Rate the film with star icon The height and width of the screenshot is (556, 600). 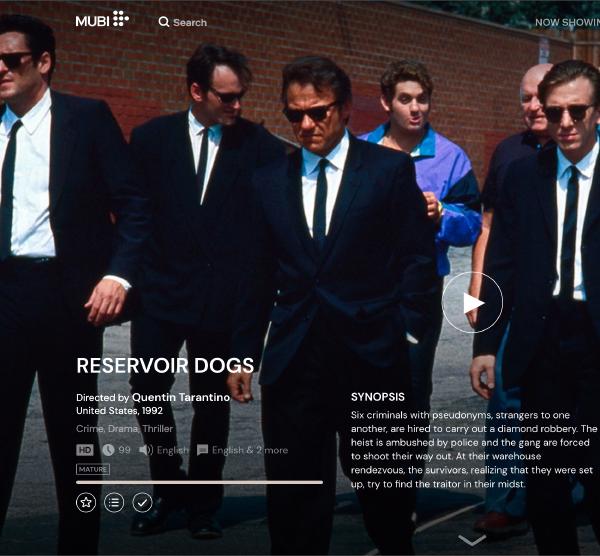coord(86,502)
